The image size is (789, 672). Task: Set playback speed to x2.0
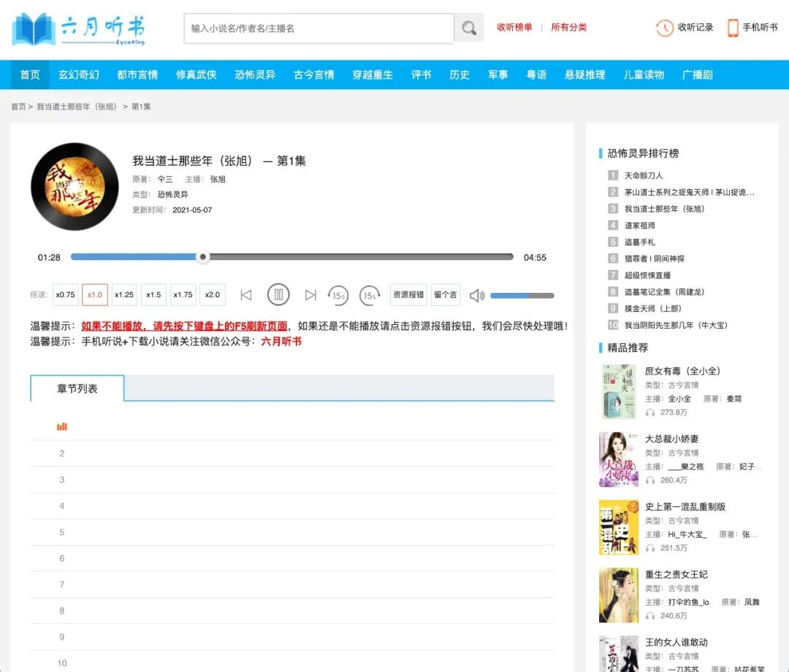point(213,295)
